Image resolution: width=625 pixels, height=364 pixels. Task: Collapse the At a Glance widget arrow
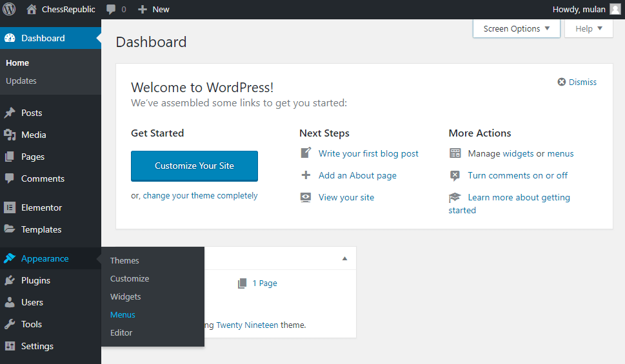click(x=345, y=258)
